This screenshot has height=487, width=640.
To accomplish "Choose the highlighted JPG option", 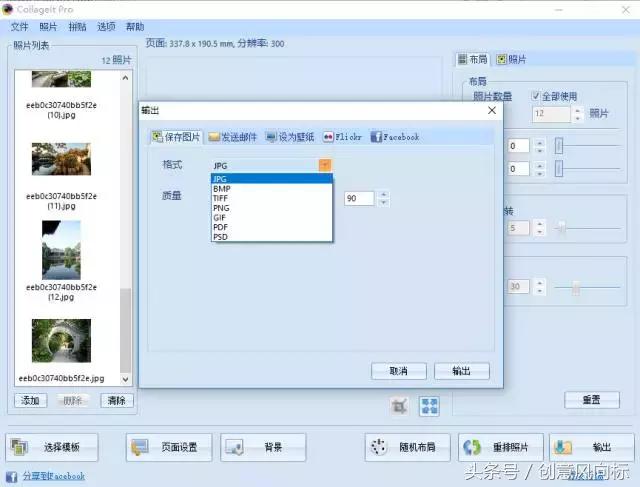I will (x=271, y=179).
